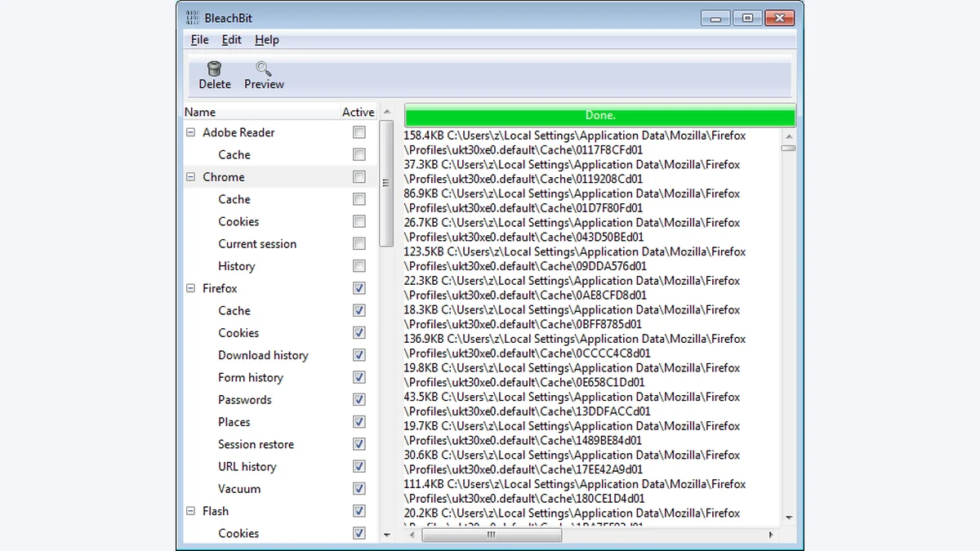
Task: Click the log entry ending 09DDA576d01
Action: click(x=575, y=259)
